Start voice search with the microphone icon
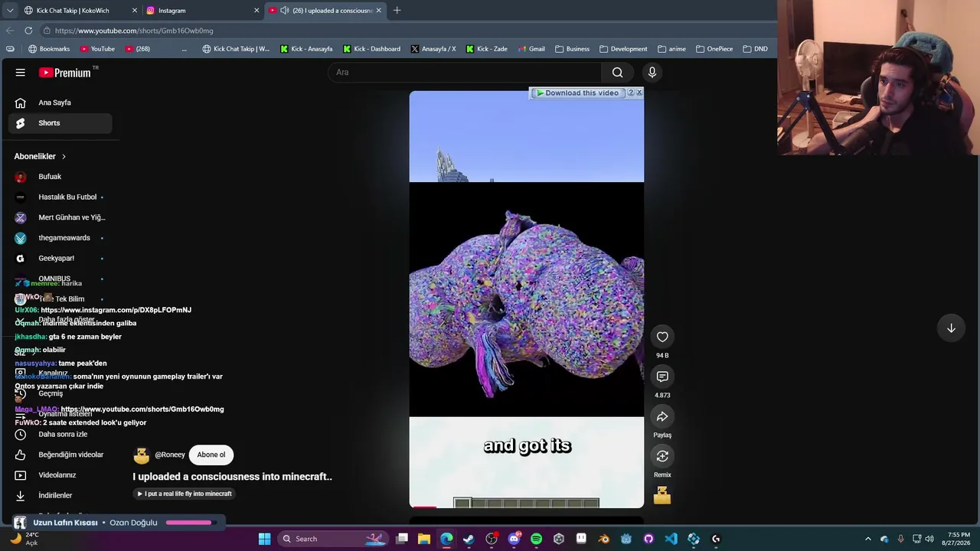The image size is (980, 551). click(652, 72)
